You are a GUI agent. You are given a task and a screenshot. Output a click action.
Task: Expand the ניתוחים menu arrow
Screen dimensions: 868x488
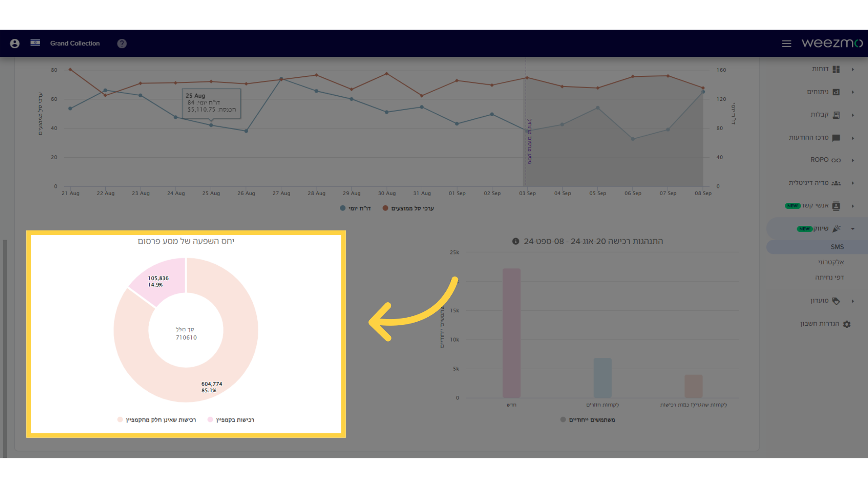tap(853, 92)
